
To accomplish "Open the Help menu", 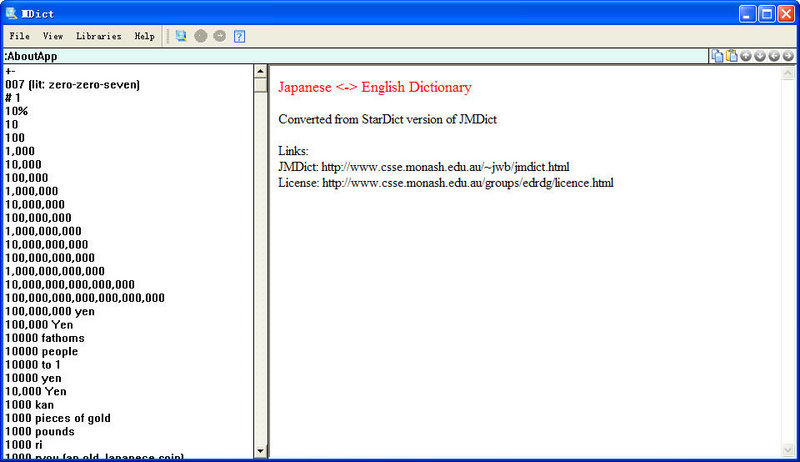I will (x=144, y=36).
